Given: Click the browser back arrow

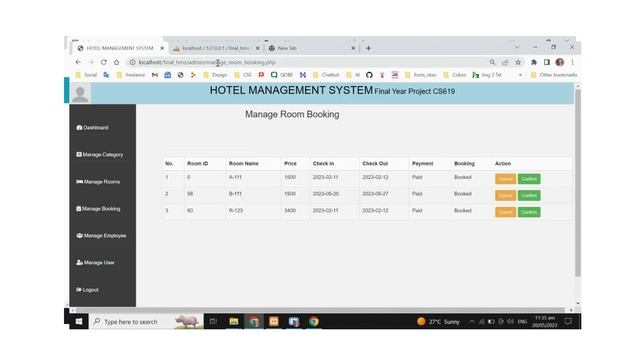Looking at the screenshot, I should click(78, 62).
